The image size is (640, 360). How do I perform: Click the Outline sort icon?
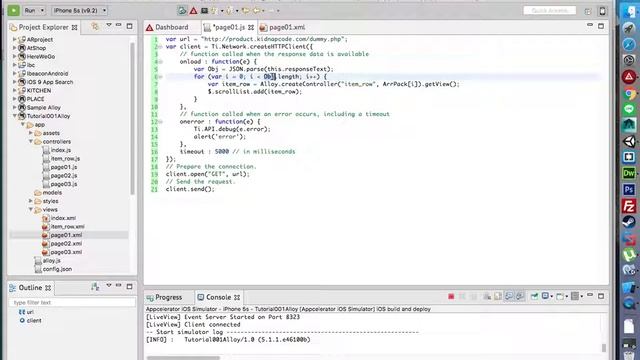(95, 287)
